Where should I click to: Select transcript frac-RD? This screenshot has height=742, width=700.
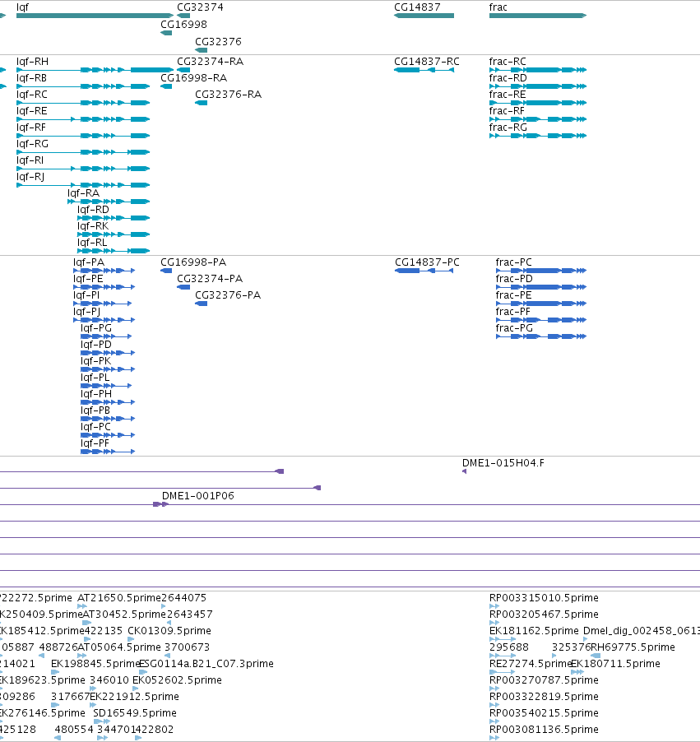tap(538, 86)
